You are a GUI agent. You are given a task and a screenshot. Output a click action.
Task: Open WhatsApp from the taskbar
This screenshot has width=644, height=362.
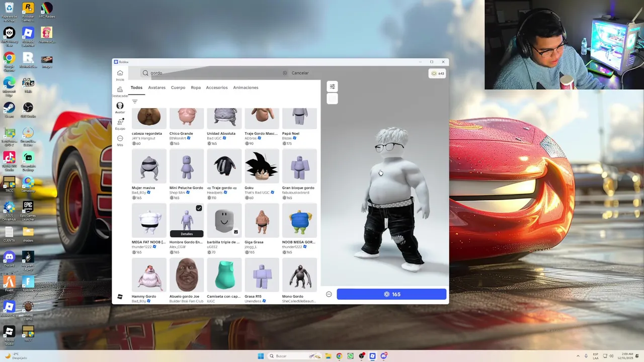click(350, 356)
